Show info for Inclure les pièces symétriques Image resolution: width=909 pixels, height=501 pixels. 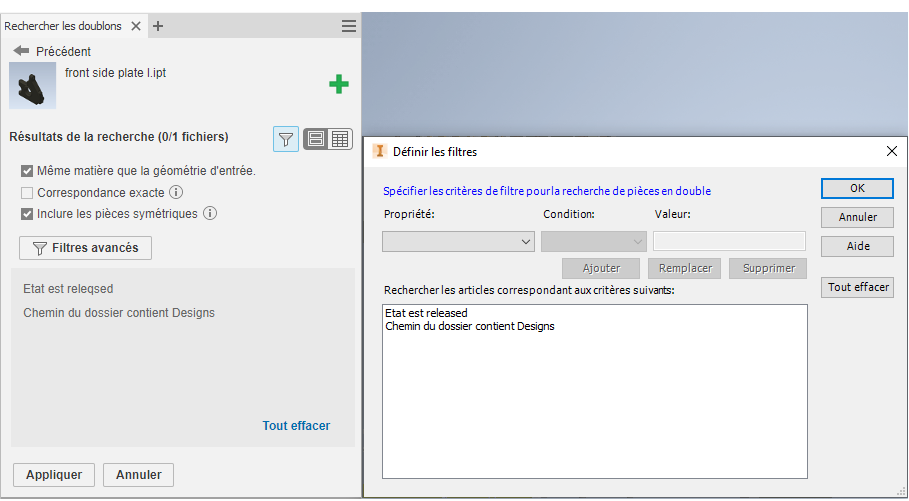pos(210,213)
